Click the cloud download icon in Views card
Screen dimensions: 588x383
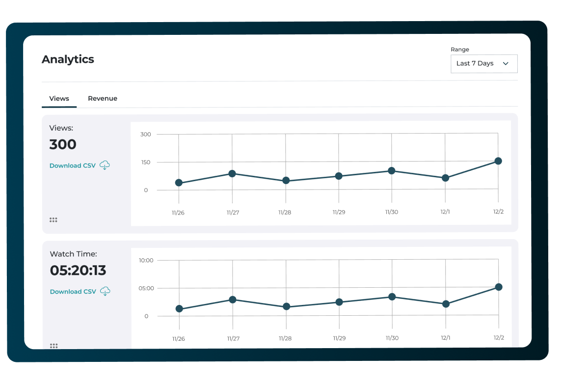(105, 165)
